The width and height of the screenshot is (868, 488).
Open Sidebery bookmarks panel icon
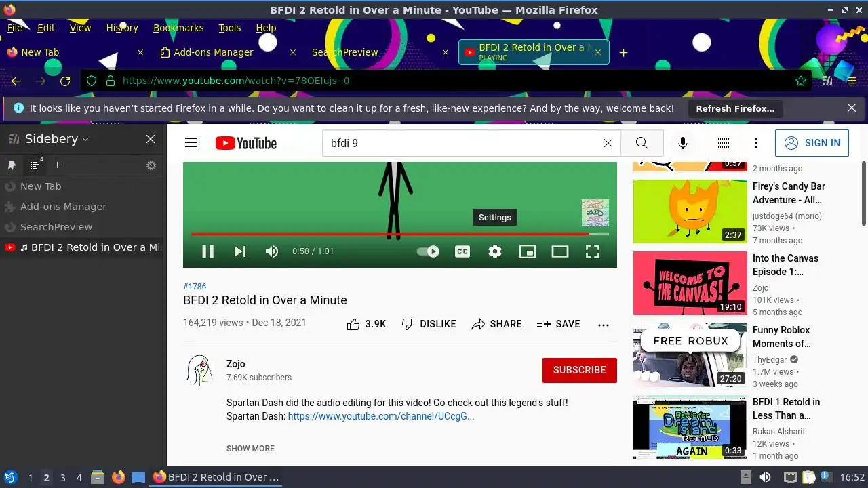coord(12,165)
